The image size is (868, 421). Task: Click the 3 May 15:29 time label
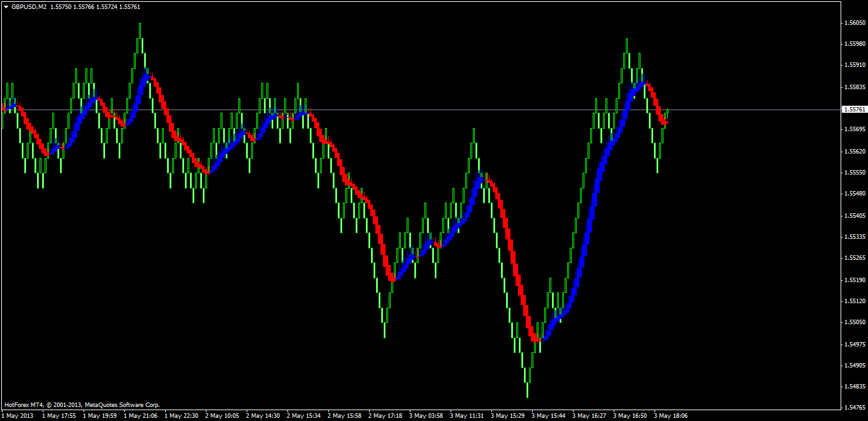click(508, 416)
